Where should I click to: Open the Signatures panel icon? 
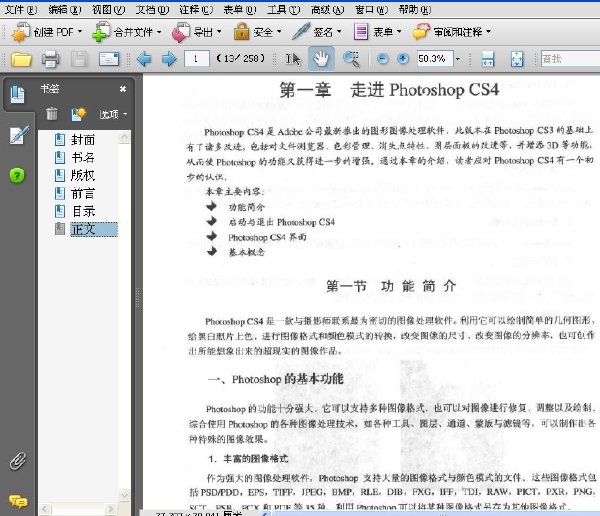coord(19,135)
